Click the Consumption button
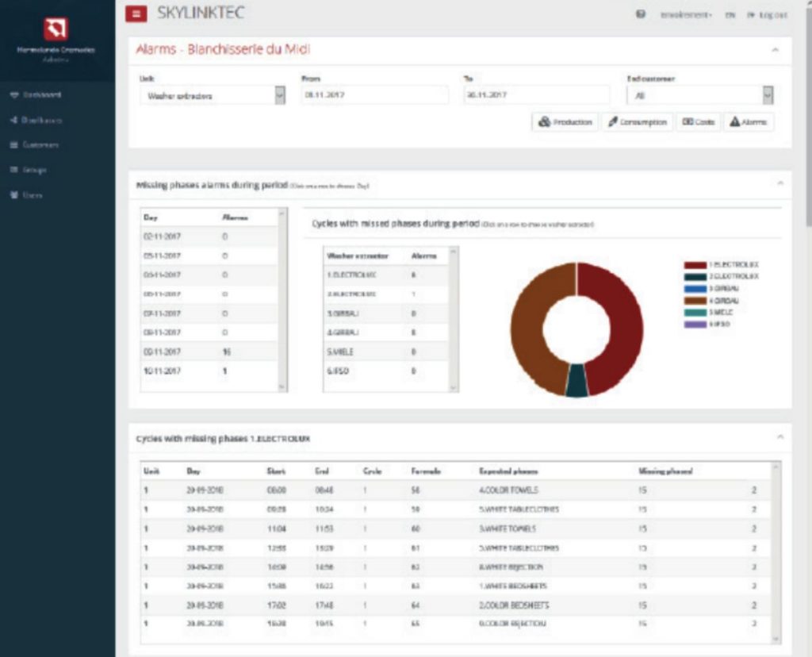This screenshot has width=812, height=657. pyautogui.click(x=637, y=122)
